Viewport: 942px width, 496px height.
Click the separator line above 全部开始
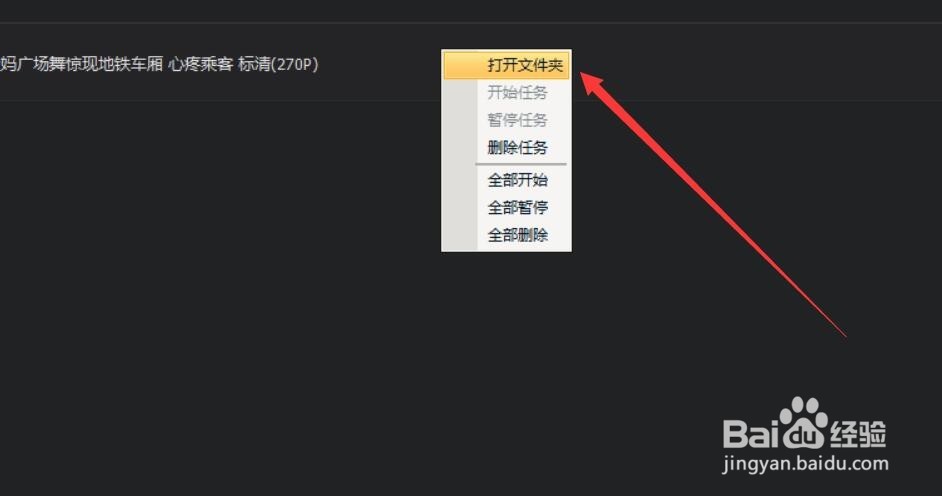(x=521, y=163)
